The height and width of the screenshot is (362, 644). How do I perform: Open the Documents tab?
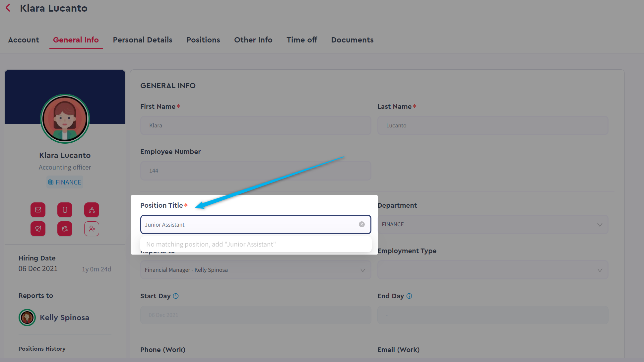click(352, 40)
